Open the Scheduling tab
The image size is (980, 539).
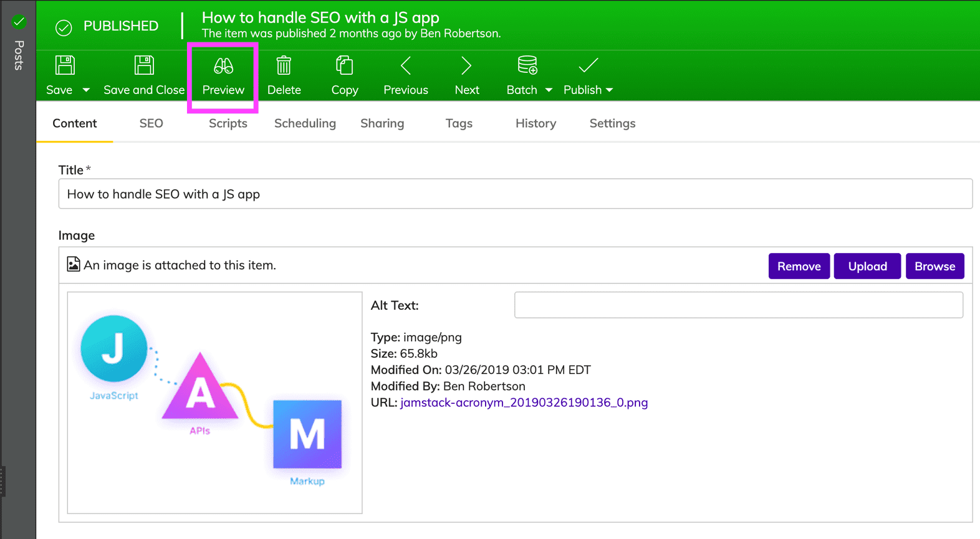click(305, 123)
